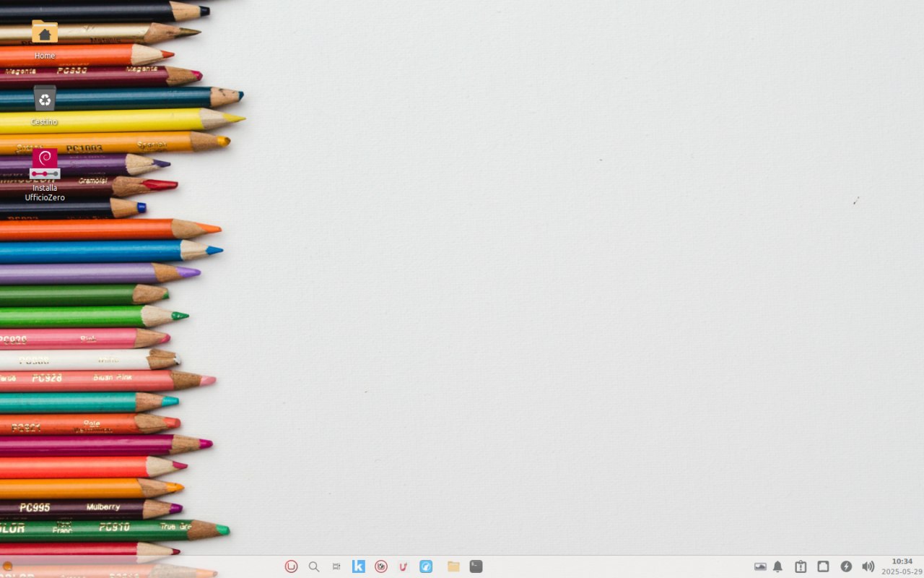
Task: Open the file manager folder in taskbar
Action: pyautogui.click(x=453, y=566)
